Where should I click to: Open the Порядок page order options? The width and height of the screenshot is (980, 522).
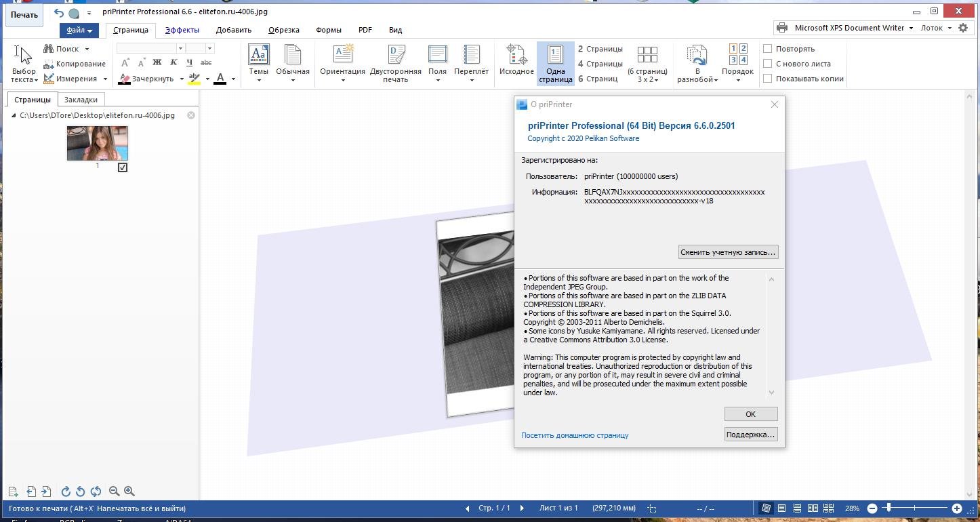pos(737,63)
